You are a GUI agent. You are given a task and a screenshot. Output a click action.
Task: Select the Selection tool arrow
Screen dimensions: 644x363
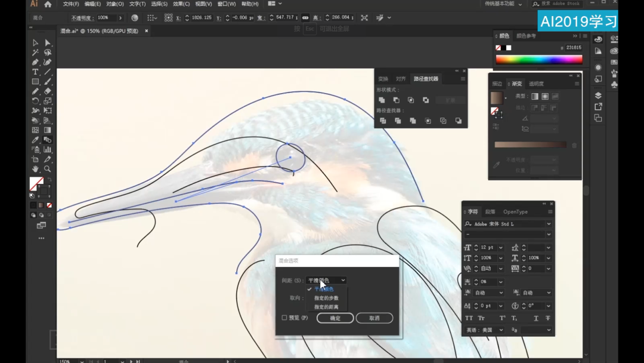tap(35, 43)
